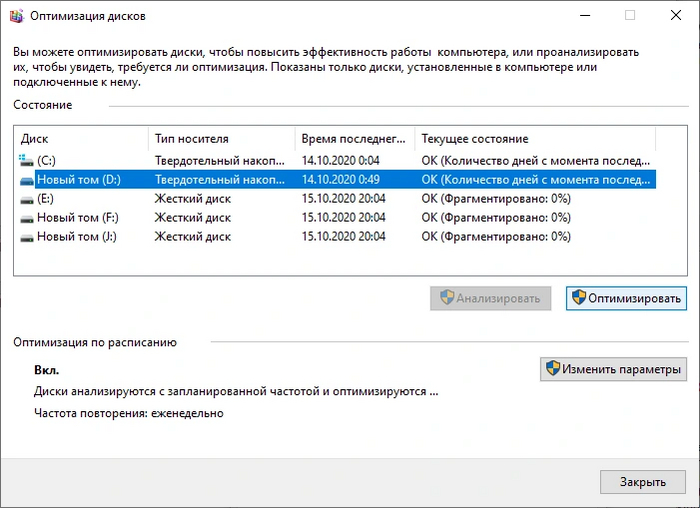Sort list by Диск column header
Viewport: 700px width, 508px height.
[82, 139]
